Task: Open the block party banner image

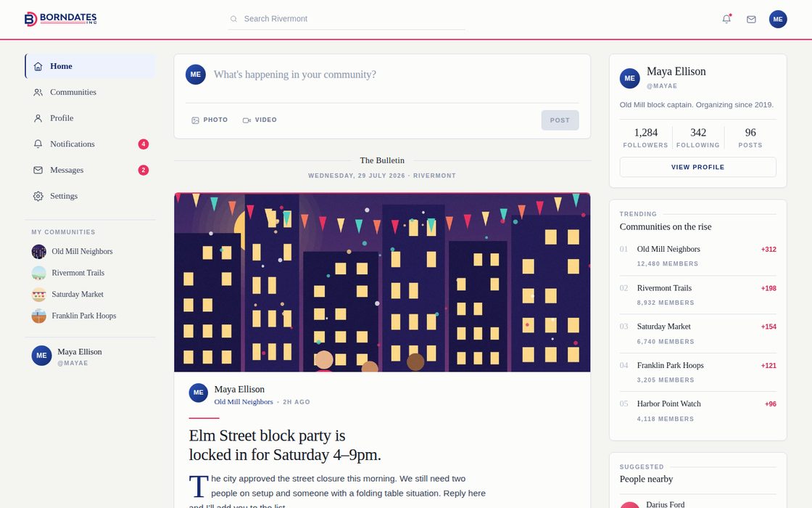Action: (x=382, y=282)
